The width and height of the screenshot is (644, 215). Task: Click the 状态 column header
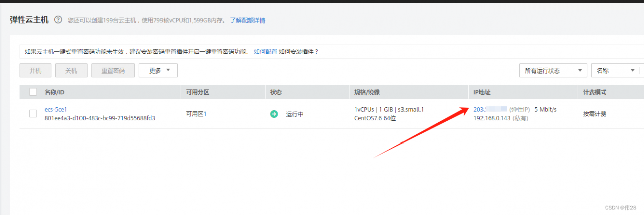276,92
